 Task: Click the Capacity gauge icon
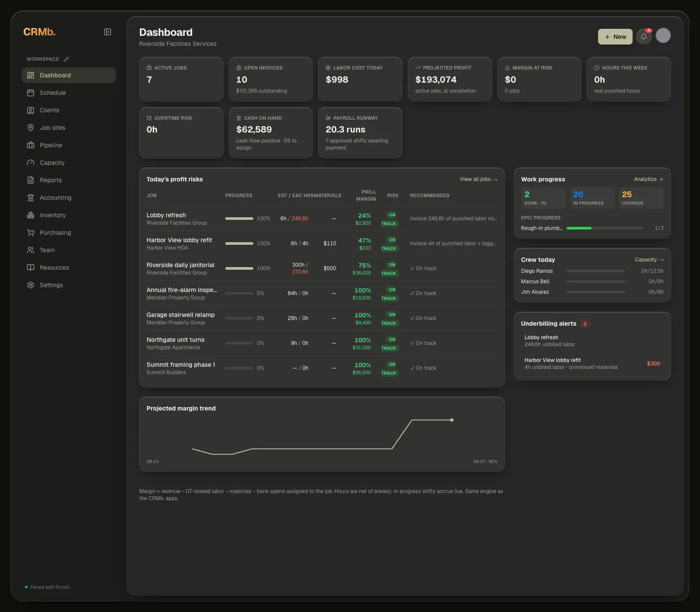[x=31, y=163]
